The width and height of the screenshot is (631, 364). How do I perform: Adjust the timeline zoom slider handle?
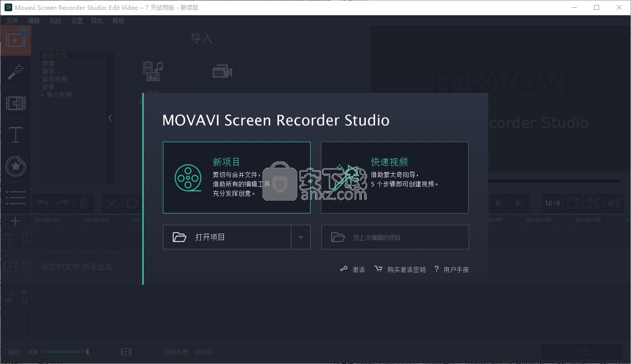pyautogui.click(x=88, y=352)
